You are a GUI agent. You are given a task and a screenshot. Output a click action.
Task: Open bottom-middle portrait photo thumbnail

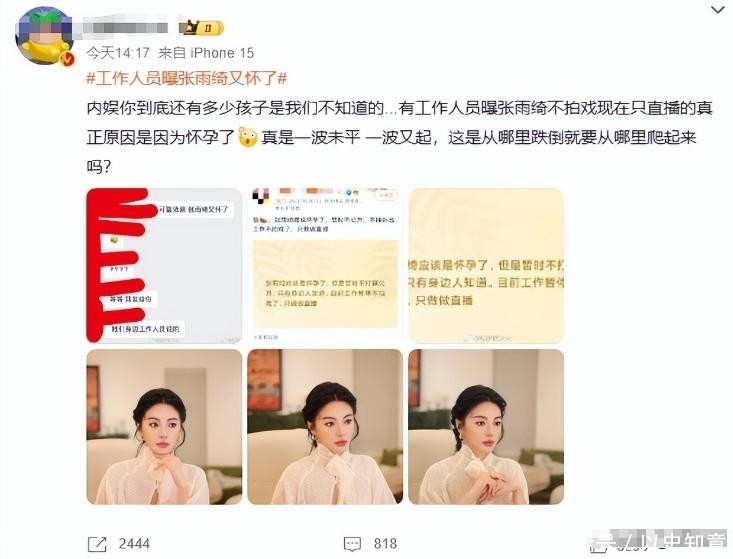click(325, 427)
